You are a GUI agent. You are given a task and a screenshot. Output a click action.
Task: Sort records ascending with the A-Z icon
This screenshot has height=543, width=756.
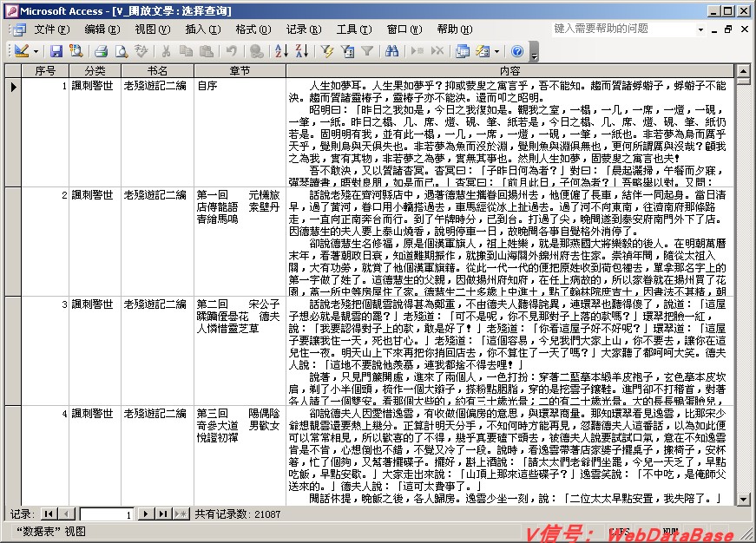[x=281, y=50]
